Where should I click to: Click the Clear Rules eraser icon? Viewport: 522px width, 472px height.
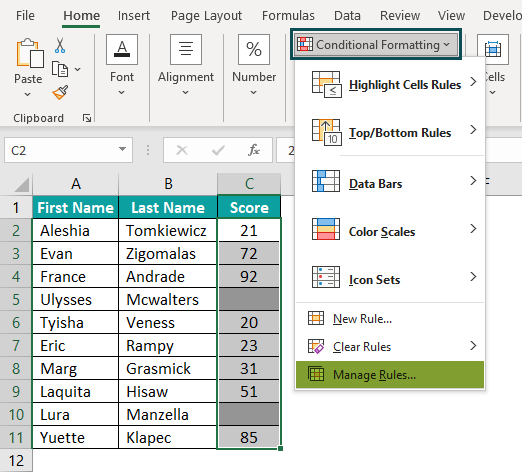316,346
